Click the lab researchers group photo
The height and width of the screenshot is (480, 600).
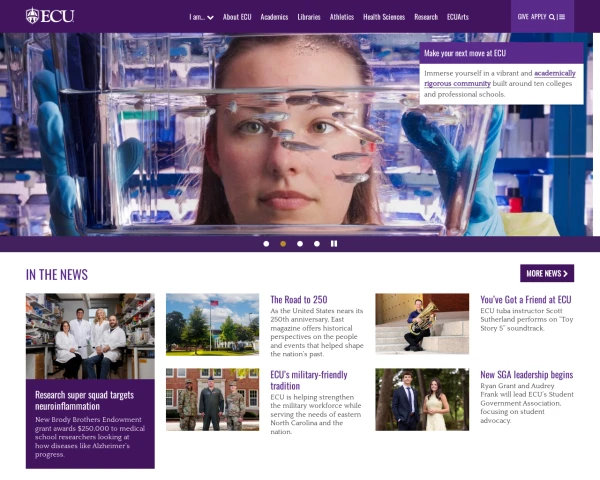(x=90, y=336)
